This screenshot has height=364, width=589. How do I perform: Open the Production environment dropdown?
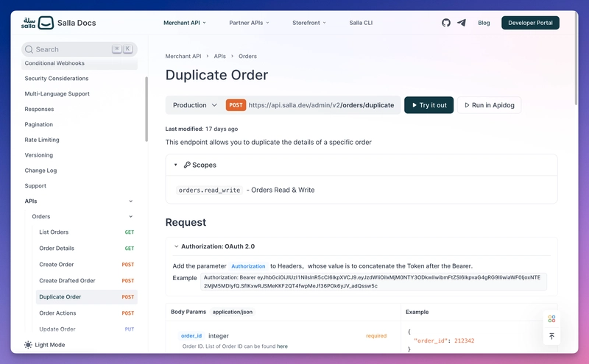pyautogui.click(x=195, y=105)
